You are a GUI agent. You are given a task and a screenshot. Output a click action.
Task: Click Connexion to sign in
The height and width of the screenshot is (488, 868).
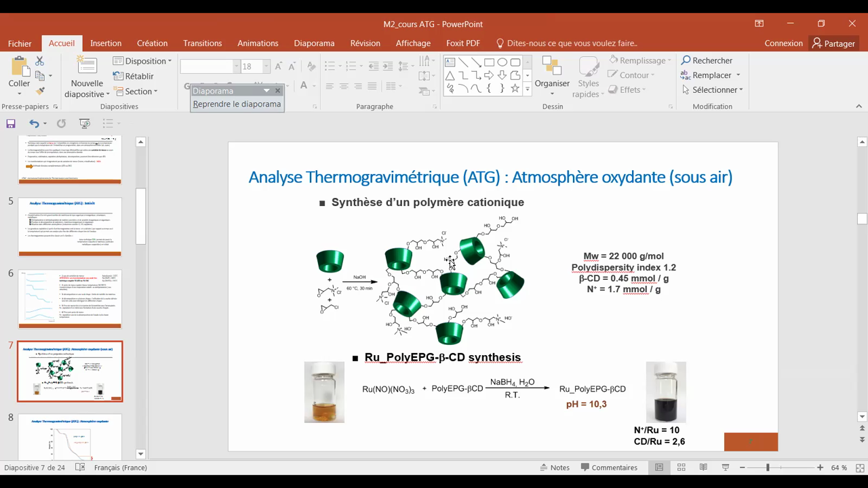pyautogui.click(x=783, y=43)
